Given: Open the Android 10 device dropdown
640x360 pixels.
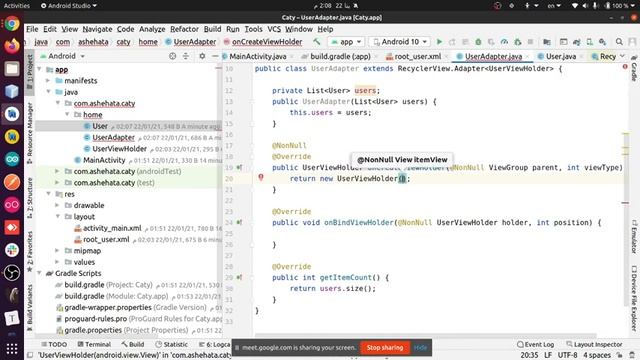Looking at the screenshot, I should pyautogui.click(x=400, y=42).
